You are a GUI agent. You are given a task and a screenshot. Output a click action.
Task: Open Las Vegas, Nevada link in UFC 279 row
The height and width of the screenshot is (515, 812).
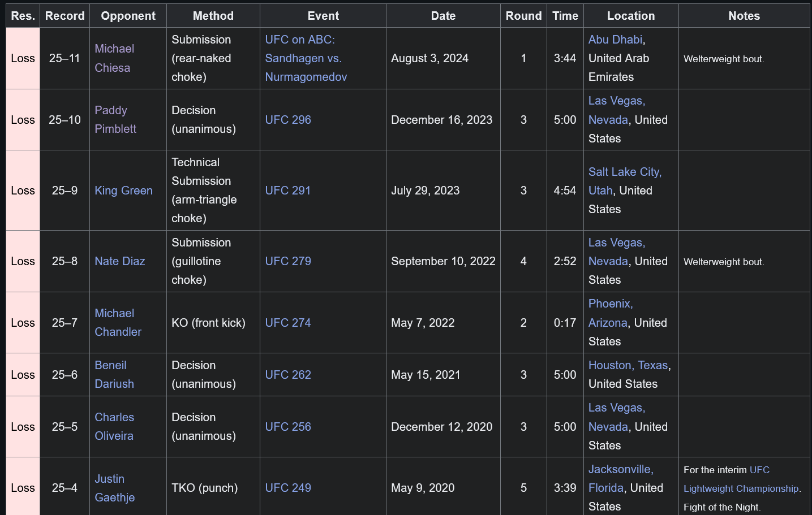coord(616,252)
